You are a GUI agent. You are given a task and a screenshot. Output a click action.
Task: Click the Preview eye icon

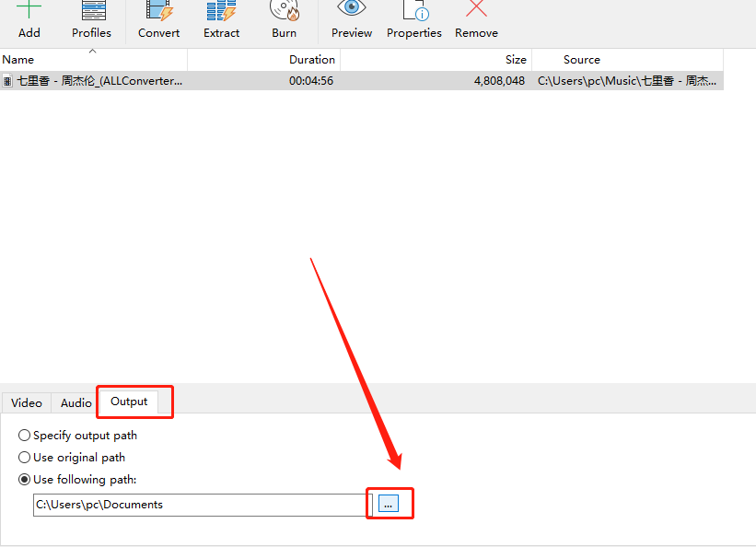[352, 8]
